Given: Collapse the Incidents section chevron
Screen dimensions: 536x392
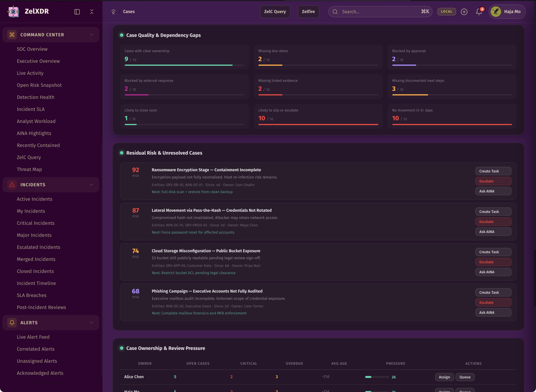Looking at the screenshot, I should [x=92, y=185].
